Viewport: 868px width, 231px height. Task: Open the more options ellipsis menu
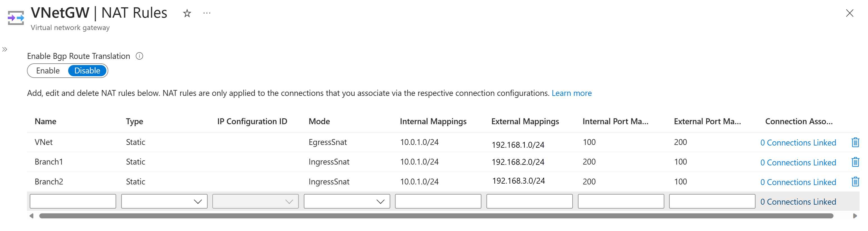point(207,13)
